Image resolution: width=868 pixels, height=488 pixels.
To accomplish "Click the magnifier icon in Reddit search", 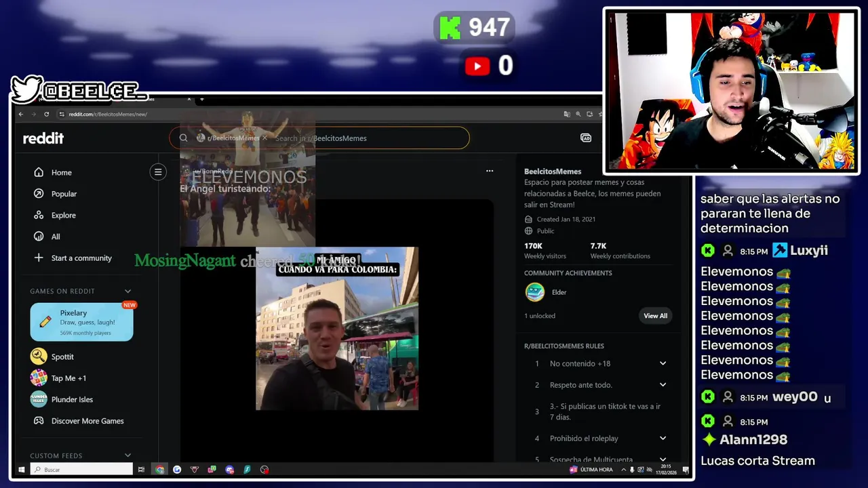I will (183, 138).
